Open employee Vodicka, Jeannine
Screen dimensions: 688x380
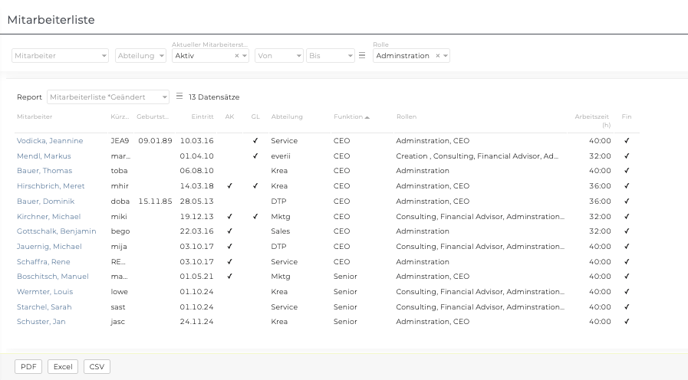tap(50, 141)
